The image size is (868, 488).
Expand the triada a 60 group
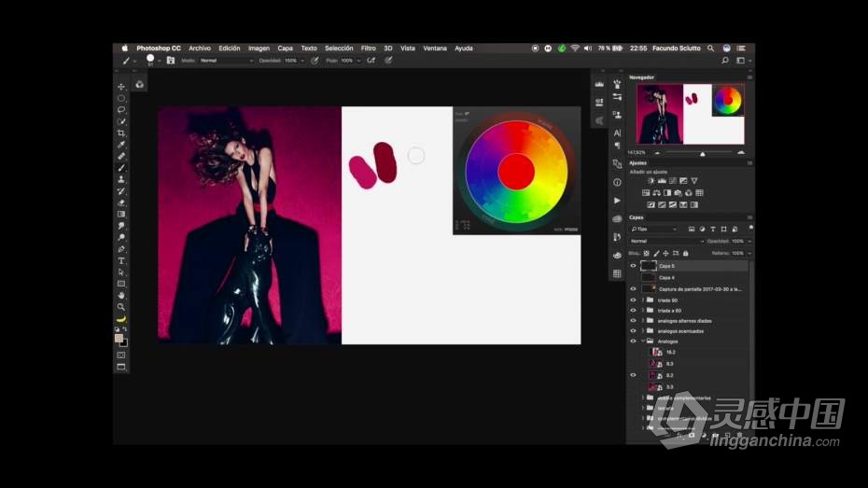[643, 311]
